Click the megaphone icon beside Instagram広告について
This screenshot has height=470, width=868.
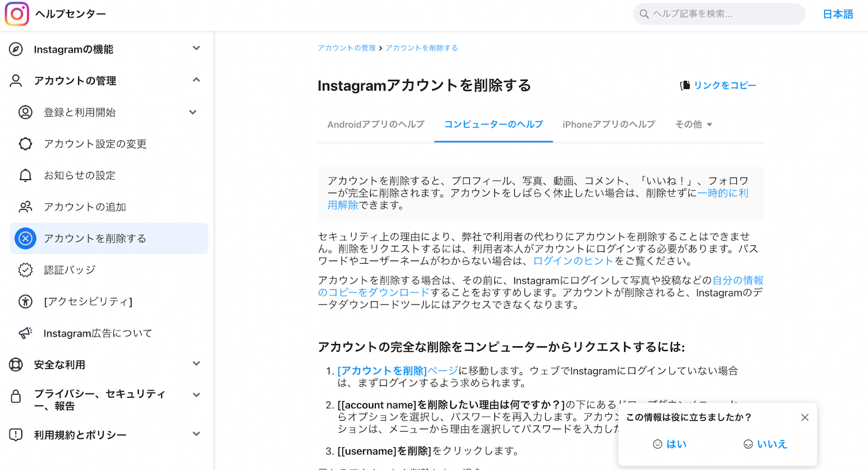pyautogui.click(x=25, y=333)
